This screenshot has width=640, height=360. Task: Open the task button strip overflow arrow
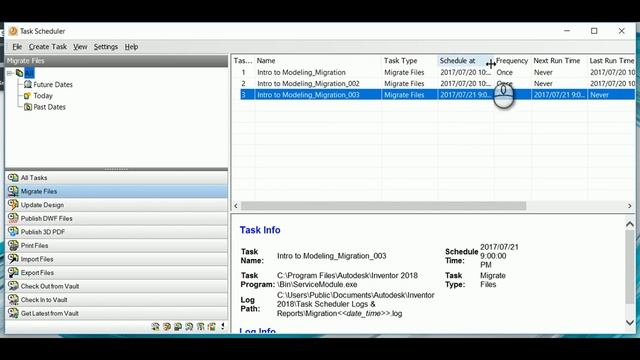click(223, 327)
